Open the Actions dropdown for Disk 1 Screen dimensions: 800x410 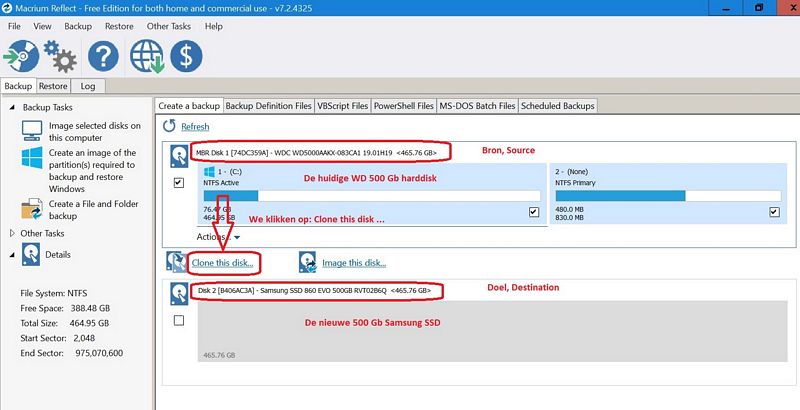click(x=218, y=237)
